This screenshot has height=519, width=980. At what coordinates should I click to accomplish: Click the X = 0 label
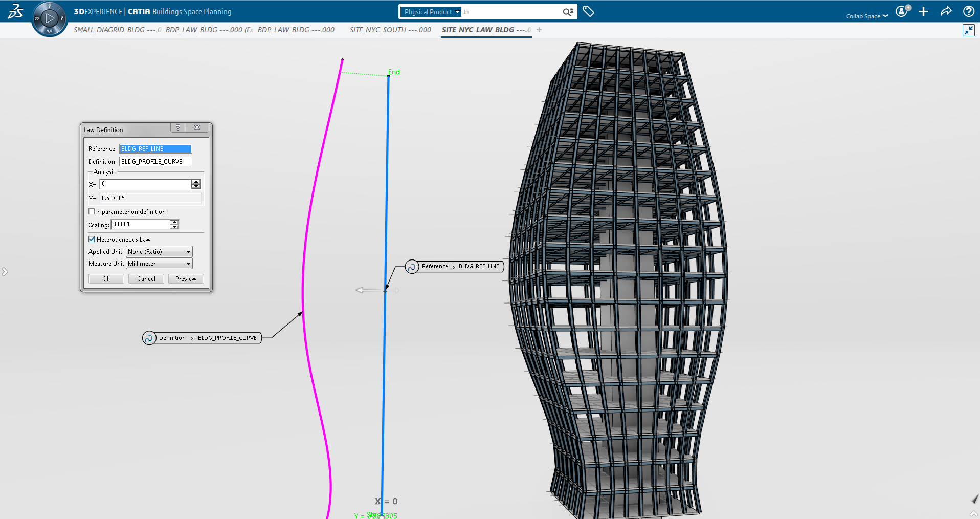coord(386,502)
